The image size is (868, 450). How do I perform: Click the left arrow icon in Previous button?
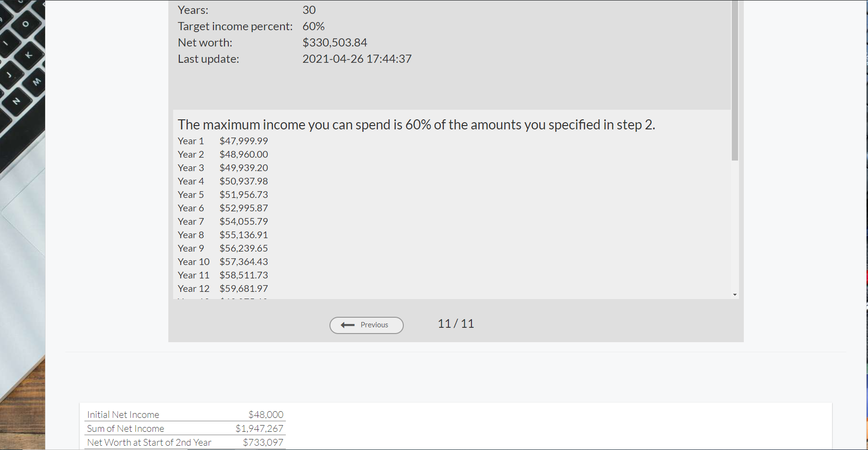[x=347, y=325]
